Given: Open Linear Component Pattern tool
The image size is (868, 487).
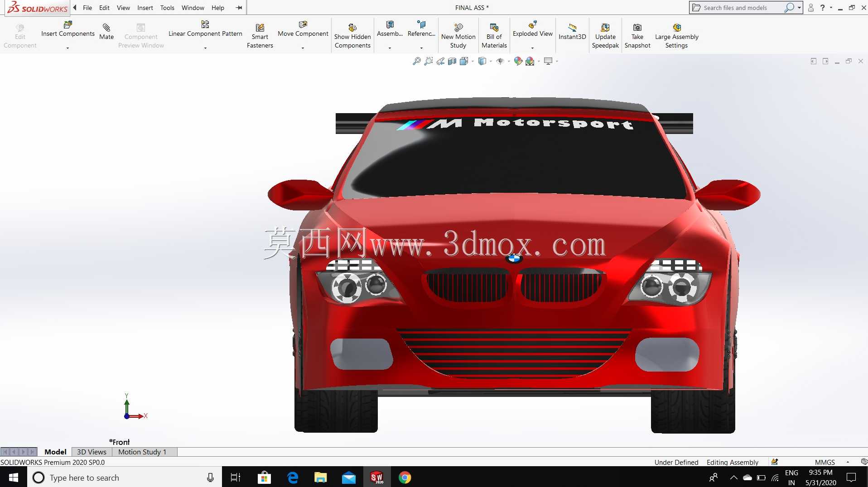Looking at the screenshot, I should pyautogui.click(x=205, y=25).
